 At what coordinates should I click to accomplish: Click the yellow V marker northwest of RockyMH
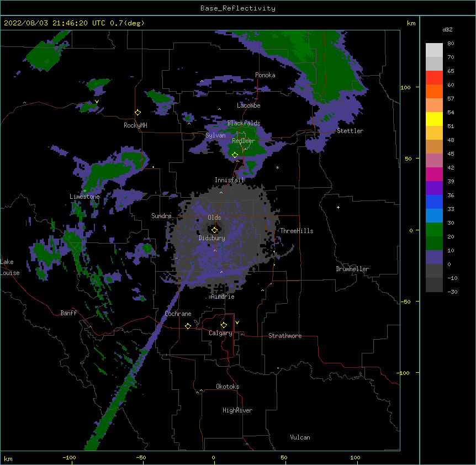click(x=97, y=102)
